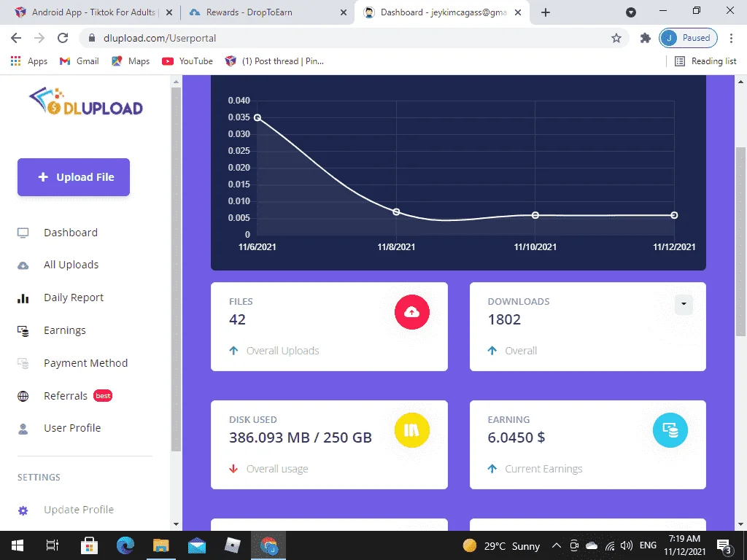
Task: Click the 11/6/2021 chart data point
Action: 258,117
